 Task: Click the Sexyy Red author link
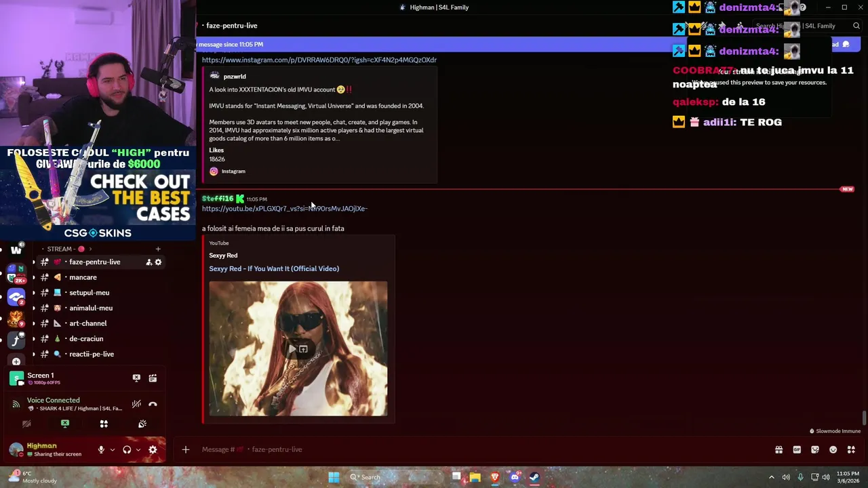223,256
